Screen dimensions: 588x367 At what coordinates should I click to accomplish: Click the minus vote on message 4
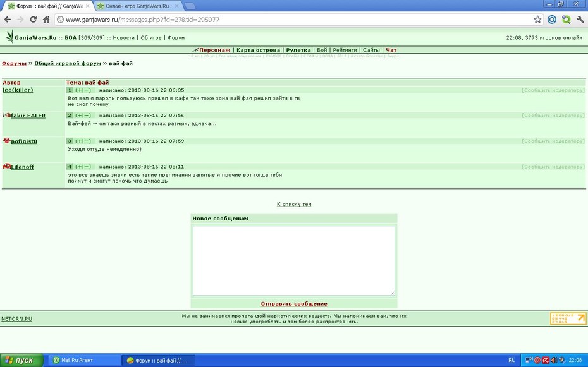pyautogui.click(x=87, y=167)
